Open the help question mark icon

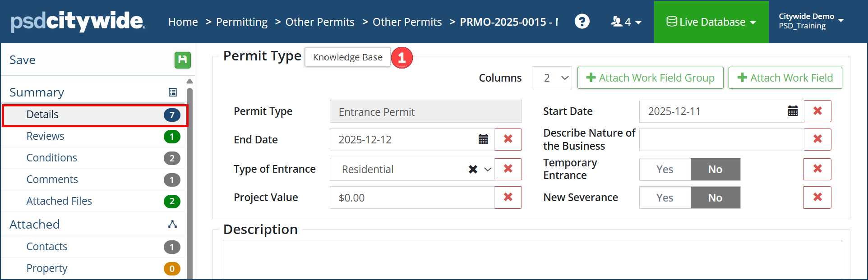tap(582, 21)
